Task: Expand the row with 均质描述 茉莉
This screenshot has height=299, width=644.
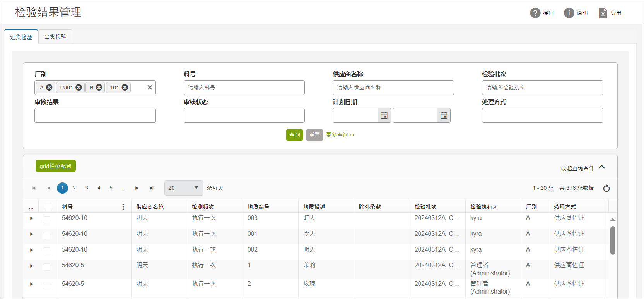Action: [x=31, y=266]
